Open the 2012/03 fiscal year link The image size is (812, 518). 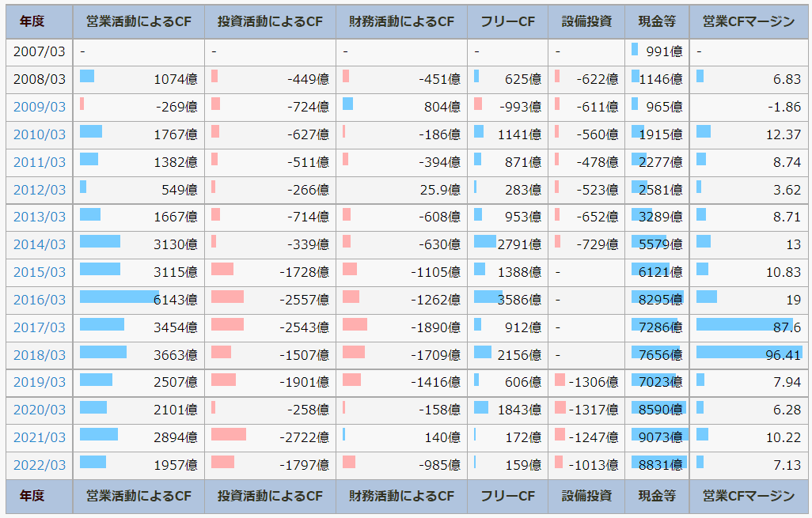(x=40, y=190)
